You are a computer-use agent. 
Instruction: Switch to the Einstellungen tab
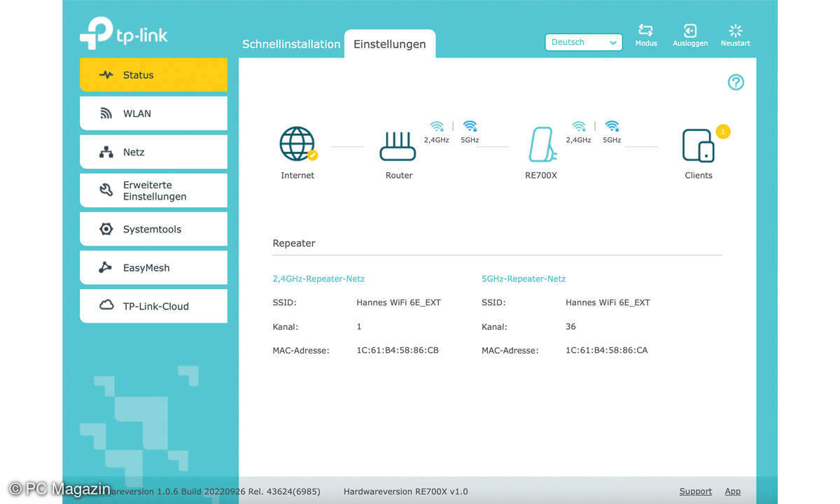(390, 44)
